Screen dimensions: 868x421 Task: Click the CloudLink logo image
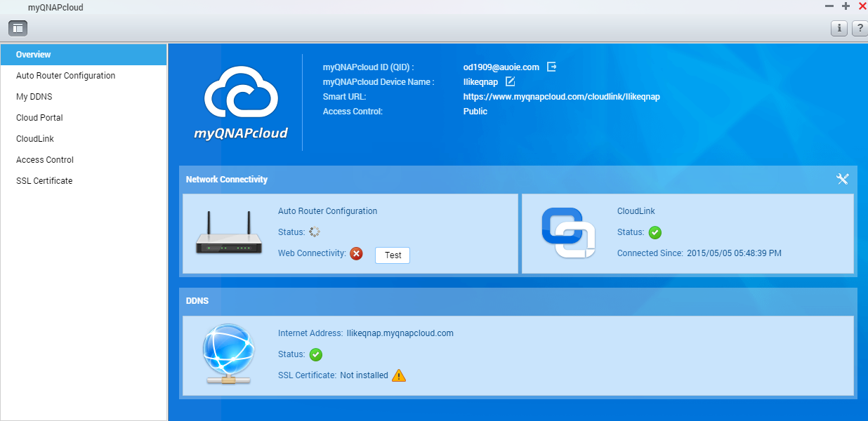568,234
